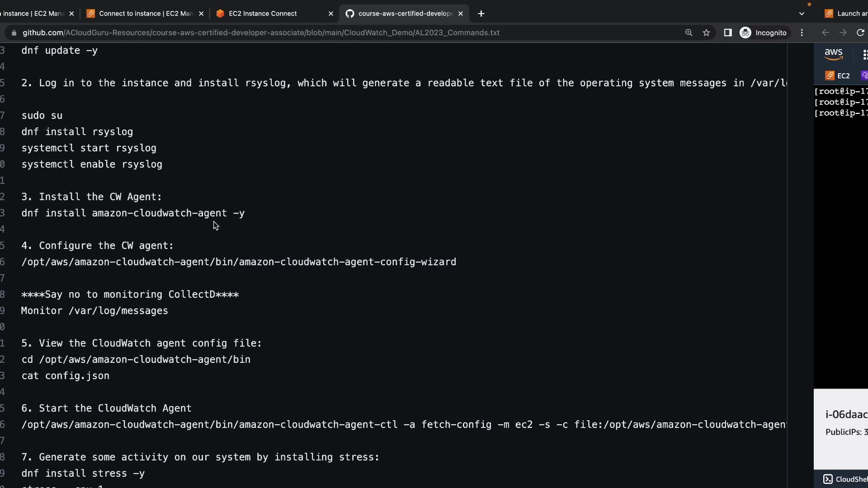This screenshot has height=488, width=868.
Task: Close the course-aws-certified-developer GitHub tab
Action: [460, 14]
